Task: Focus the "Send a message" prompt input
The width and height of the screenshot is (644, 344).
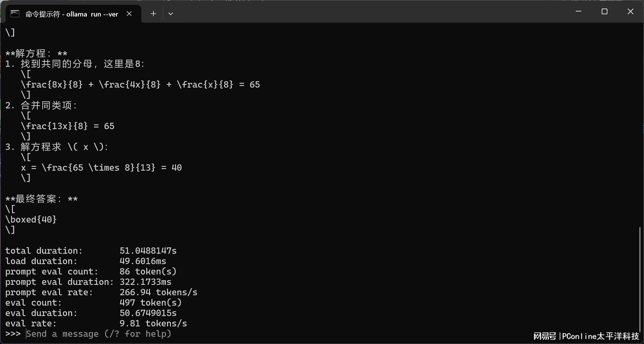Action: (99, 334)
